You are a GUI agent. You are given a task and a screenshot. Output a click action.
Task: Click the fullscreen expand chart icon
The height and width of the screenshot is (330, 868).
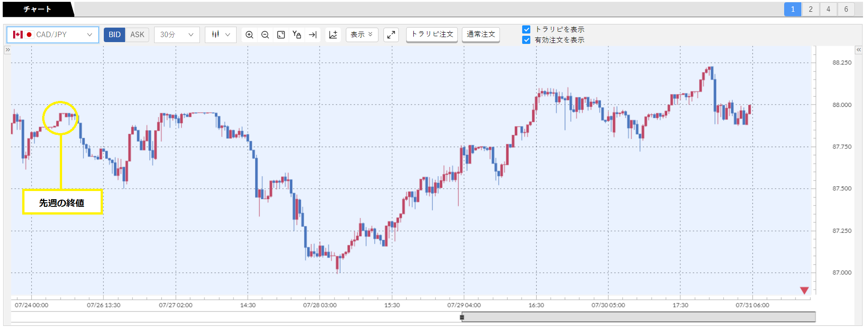391,34
